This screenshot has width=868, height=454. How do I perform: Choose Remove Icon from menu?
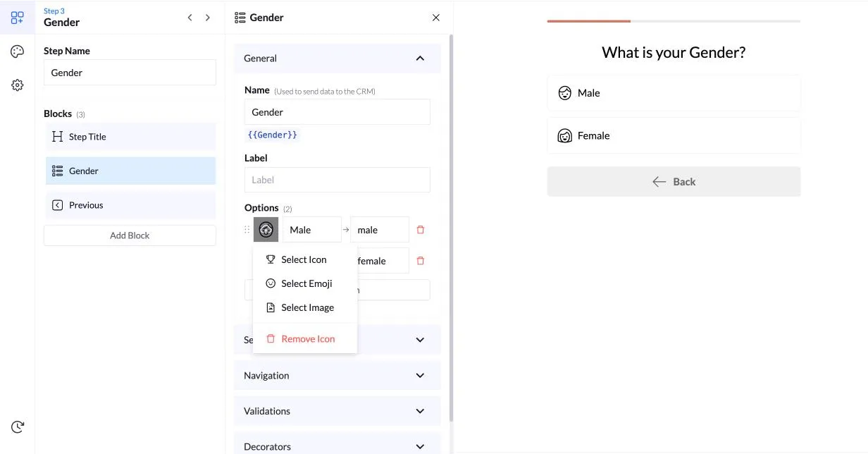click(304, 339)
